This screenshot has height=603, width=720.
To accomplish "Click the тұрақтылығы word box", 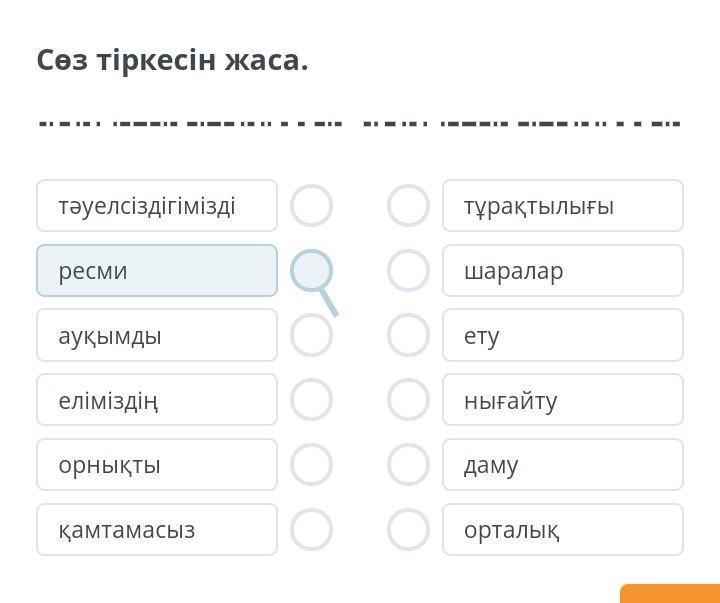I will coord(563,206).
